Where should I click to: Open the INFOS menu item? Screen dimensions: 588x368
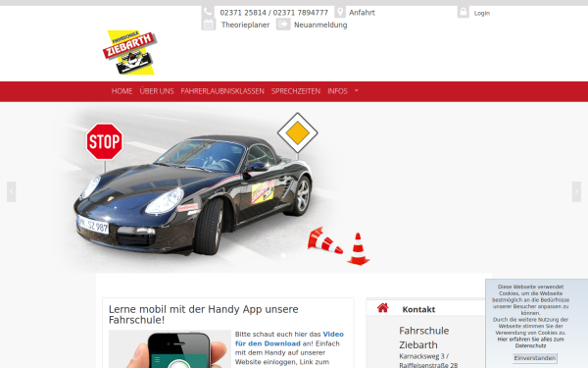point(337,91)
